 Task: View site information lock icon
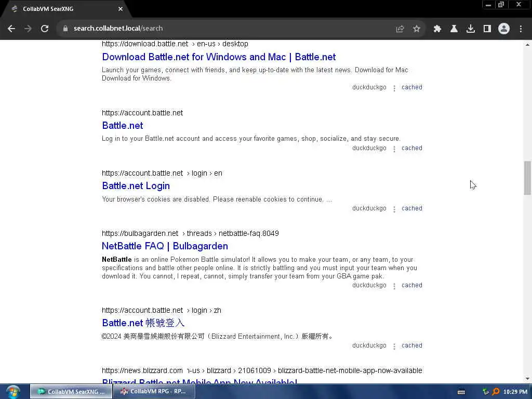(x=65, y=29)
